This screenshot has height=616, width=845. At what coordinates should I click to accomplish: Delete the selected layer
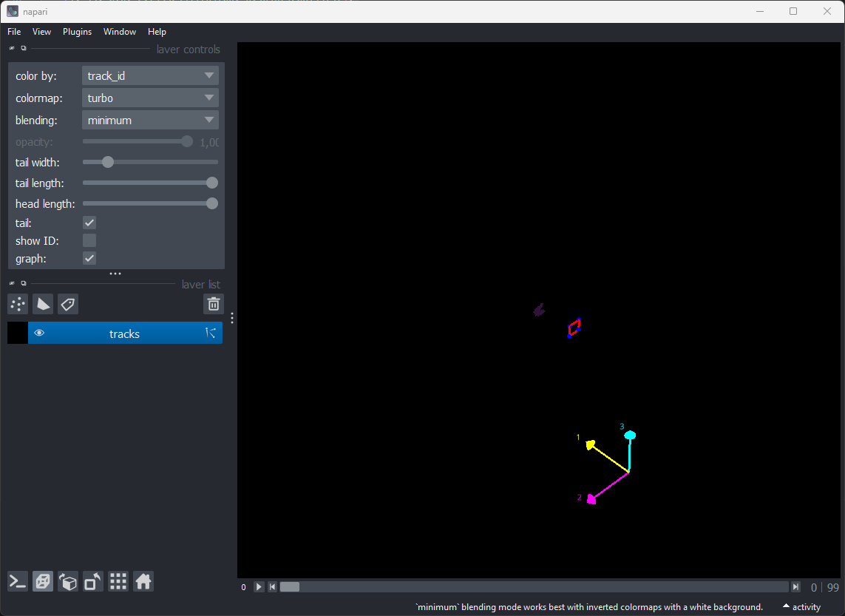pyautogui.click(x=213, y=304)
